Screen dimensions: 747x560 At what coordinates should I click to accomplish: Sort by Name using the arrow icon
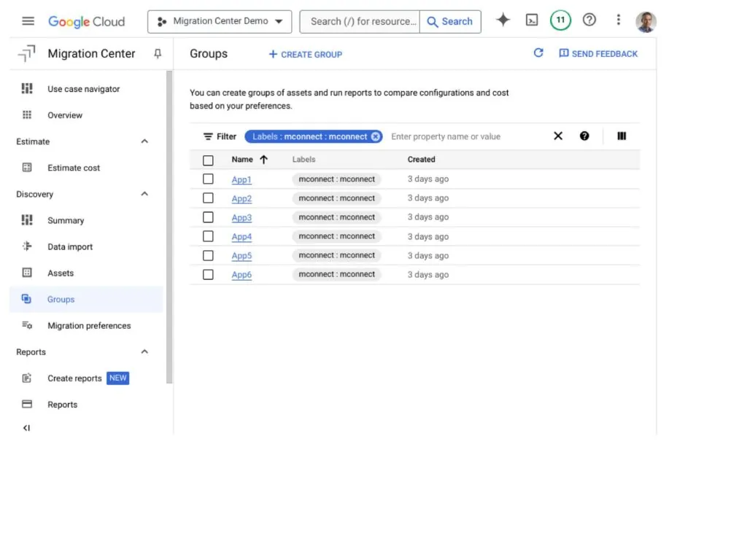tap(263, 160)
